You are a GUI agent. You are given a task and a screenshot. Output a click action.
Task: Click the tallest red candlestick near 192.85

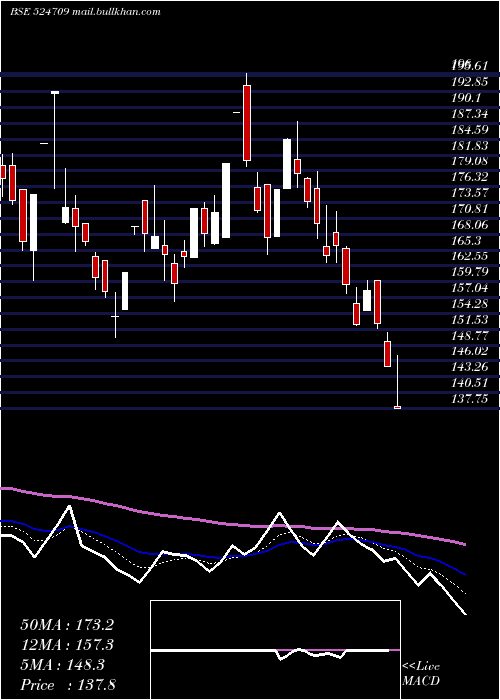(x=246, y=123)
